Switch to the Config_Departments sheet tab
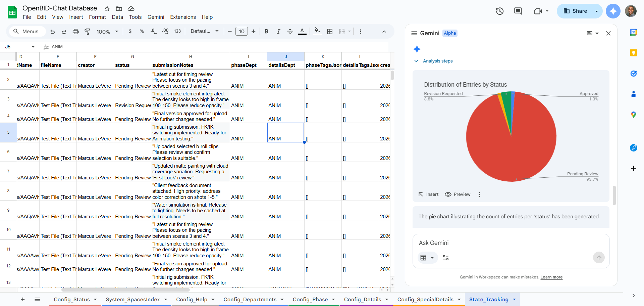 (250, 299)
